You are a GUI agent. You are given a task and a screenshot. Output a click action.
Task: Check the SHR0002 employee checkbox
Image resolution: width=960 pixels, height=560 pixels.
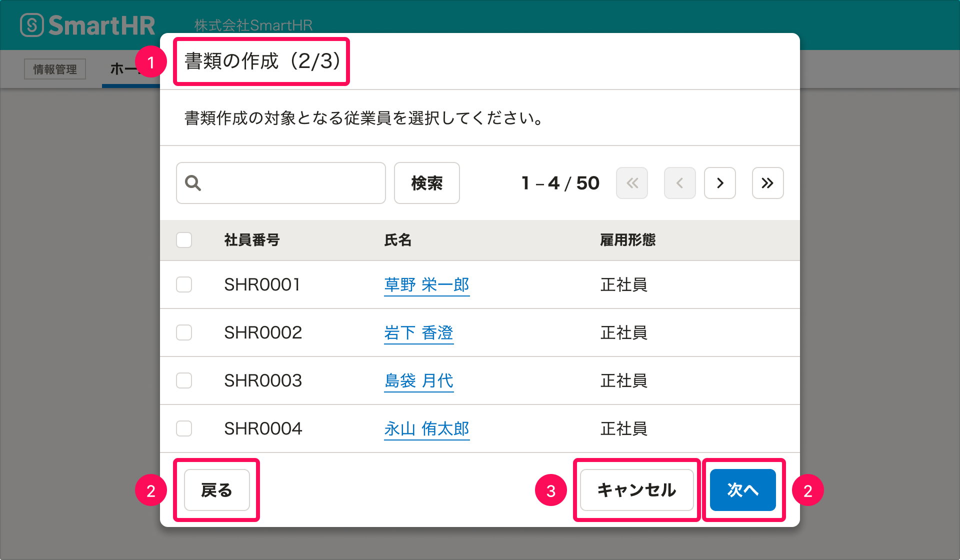click(x=184, y=332)
